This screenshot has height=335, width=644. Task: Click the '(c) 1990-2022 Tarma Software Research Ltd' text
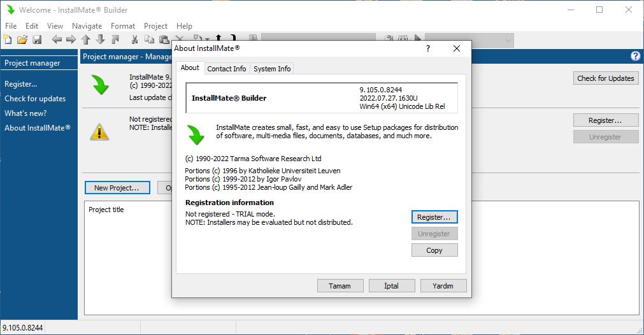253,159
